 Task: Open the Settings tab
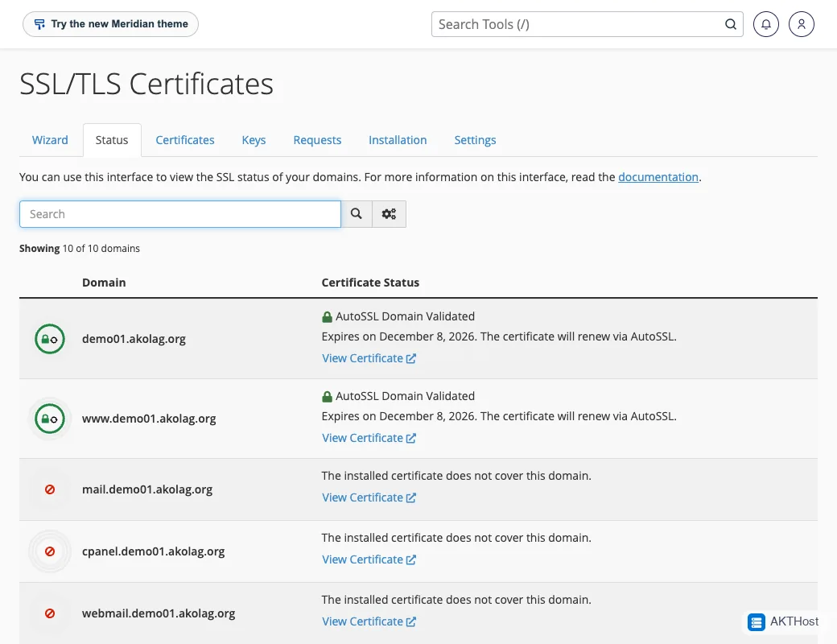point(475,140)
